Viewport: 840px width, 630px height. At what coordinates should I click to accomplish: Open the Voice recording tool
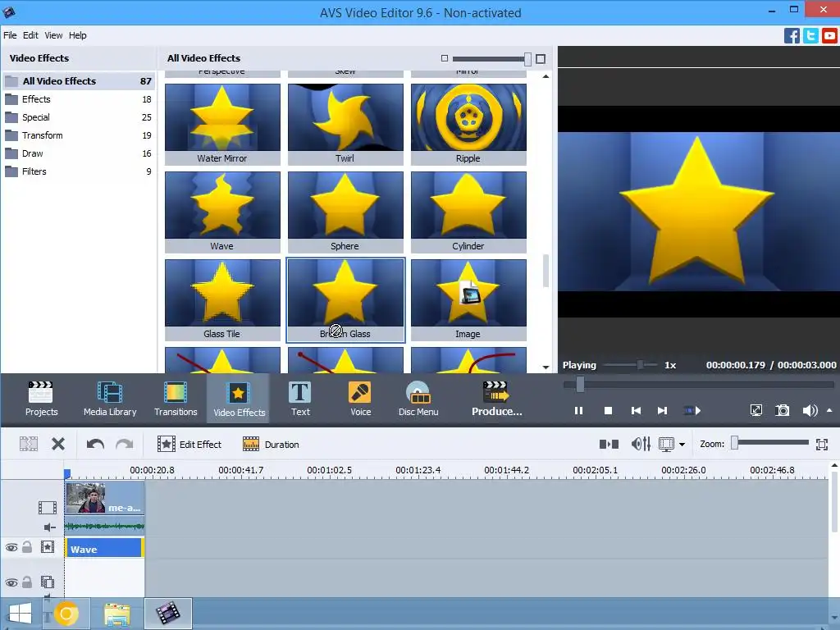[x=360, y=399]
